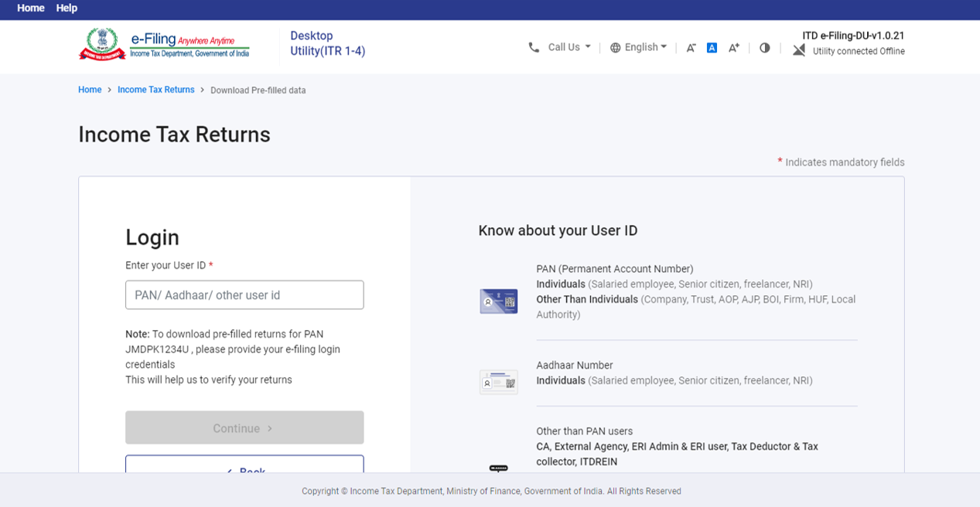
Task: Click the PAN card illustration icon
Action: tap(498, 301)
